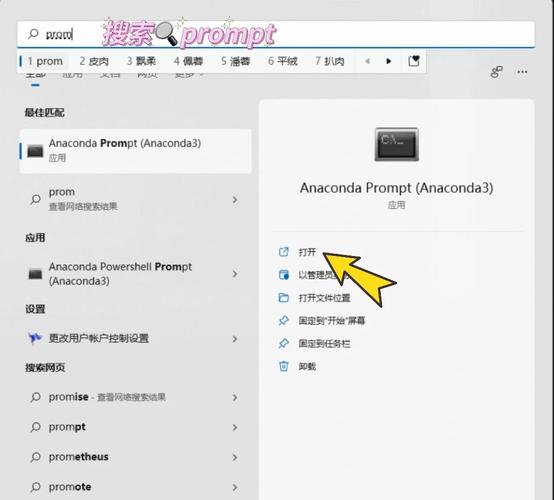Viewport: 554px width, 500px height.
Task: Select Anaconda Powershell Prompt (Anaconda3) result
Action: 136,274
